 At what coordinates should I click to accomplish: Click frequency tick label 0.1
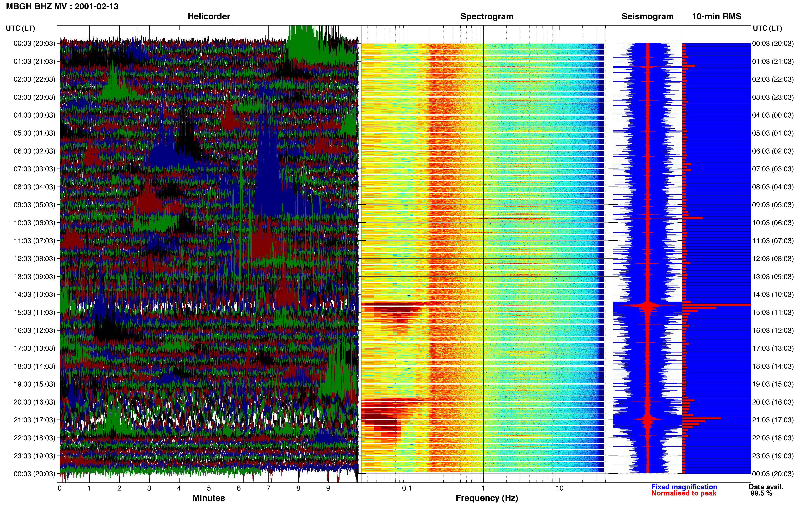click(407, 488)
